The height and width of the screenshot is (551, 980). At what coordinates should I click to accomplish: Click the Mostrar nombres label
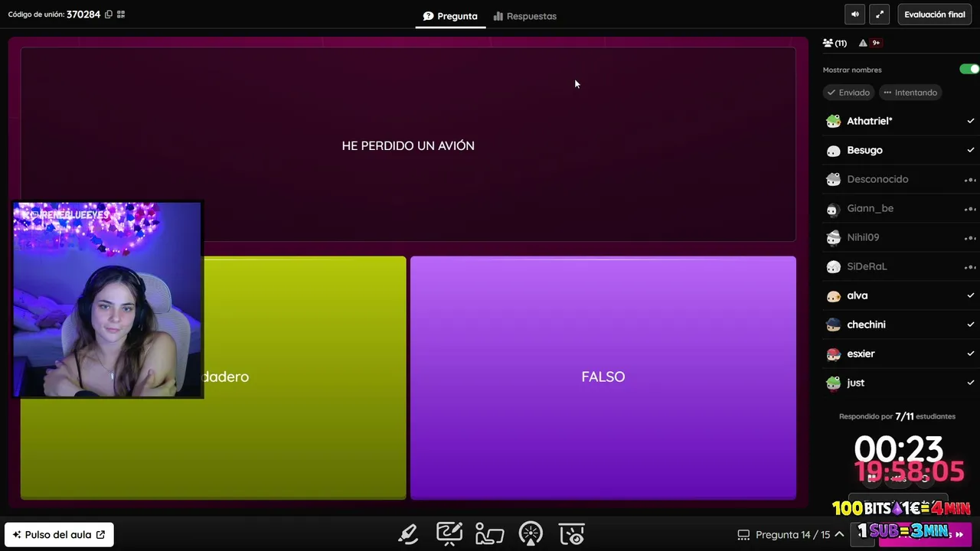[x=852, y=70]
